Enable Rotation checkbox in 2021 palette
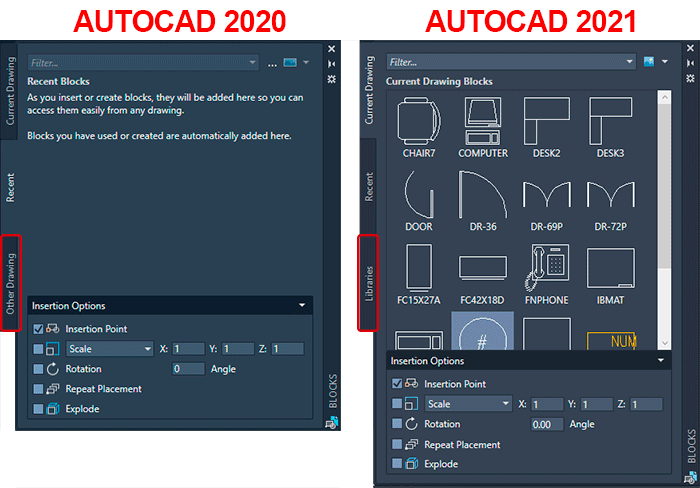The height and width of the screenshot is (488, 700). [397, 423]
